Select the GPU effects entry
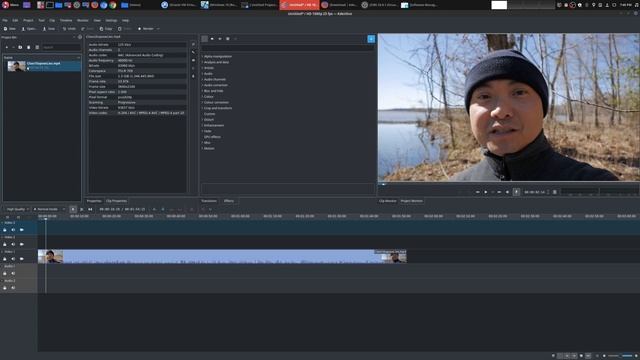This screenshot has height=360, width=640. (x=212, y=137)
